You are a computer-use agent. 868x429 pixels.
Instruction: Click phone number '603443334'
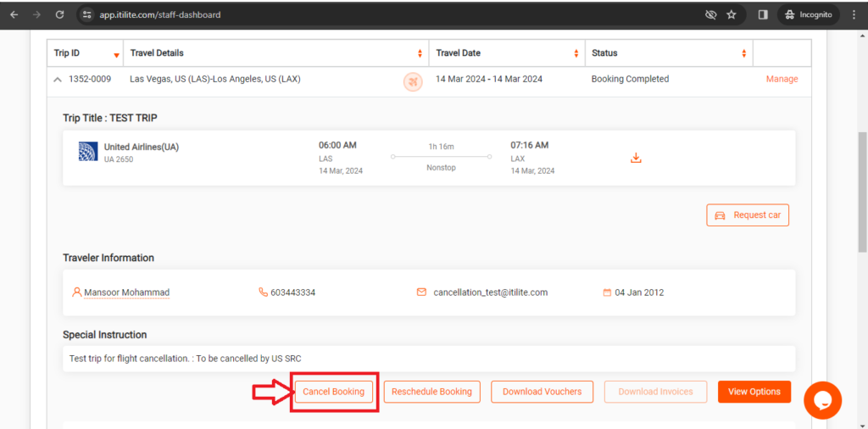[292, 292]
